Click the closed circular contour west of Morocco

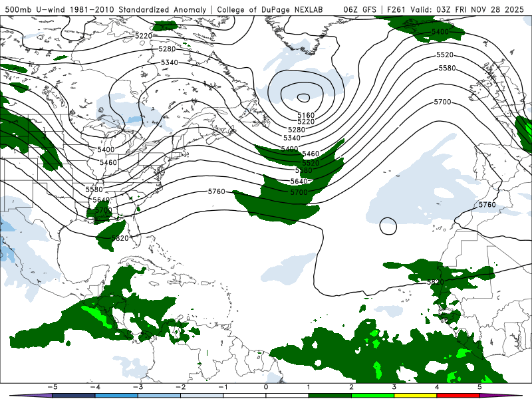(x=388, y=226)
